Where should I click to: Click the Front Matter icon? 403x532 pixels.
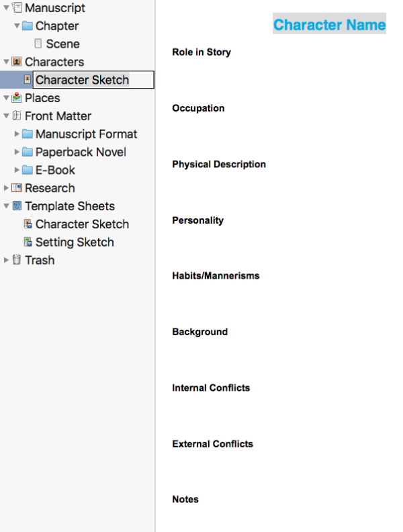point(17,116)
